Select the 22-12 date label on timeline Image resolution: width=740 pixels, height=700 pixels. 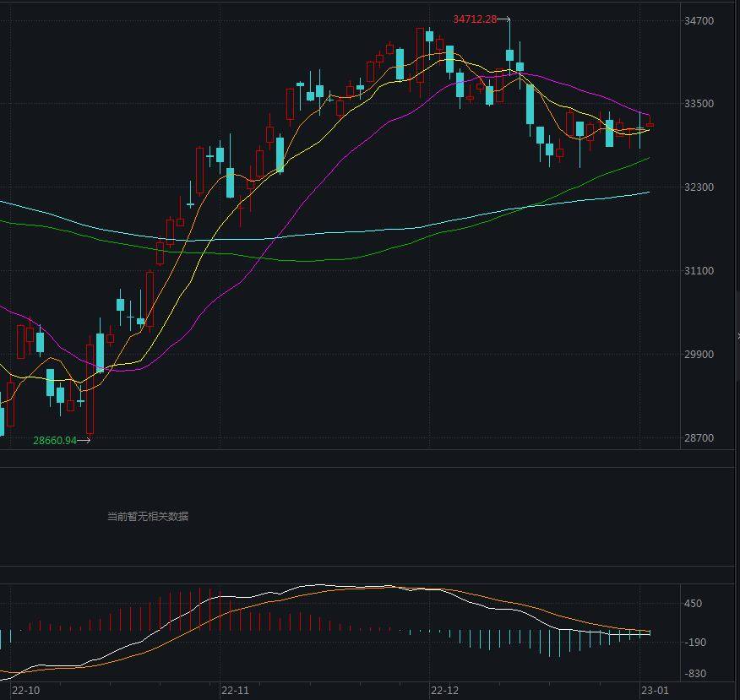444,691
